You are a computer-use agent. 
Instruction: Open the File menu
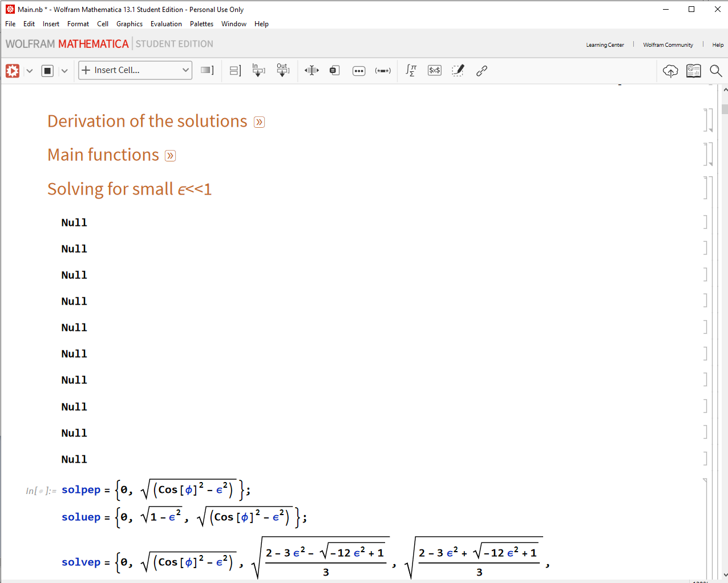click(x=10, y=24)
